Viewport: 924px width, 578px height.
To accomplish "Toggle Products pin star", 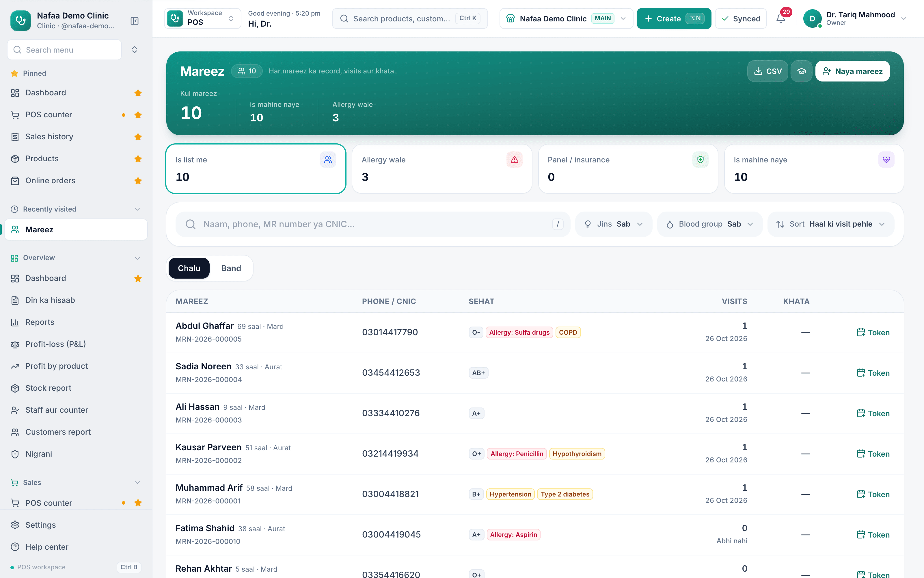I will point(138,159).
